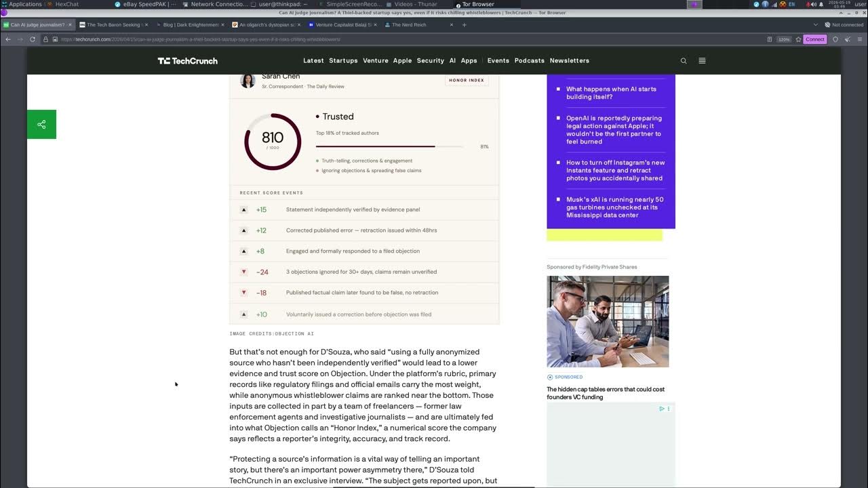Click the New Identity broom icon
868x488 pixels.
[x=848, y=39]
